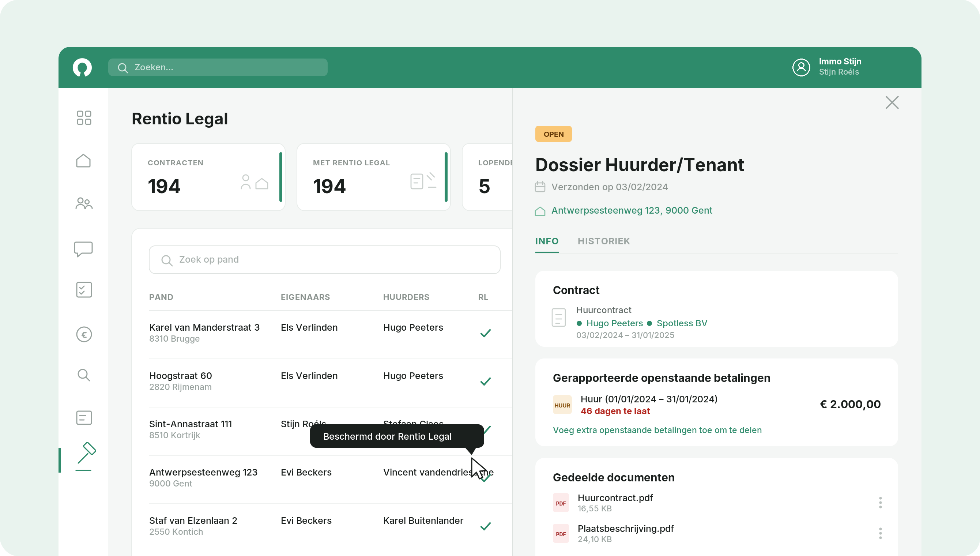Select the Hoogstraat 60 row
This screenshot has width=980, height=556.
pyautogui.click(x=330, y=383)
